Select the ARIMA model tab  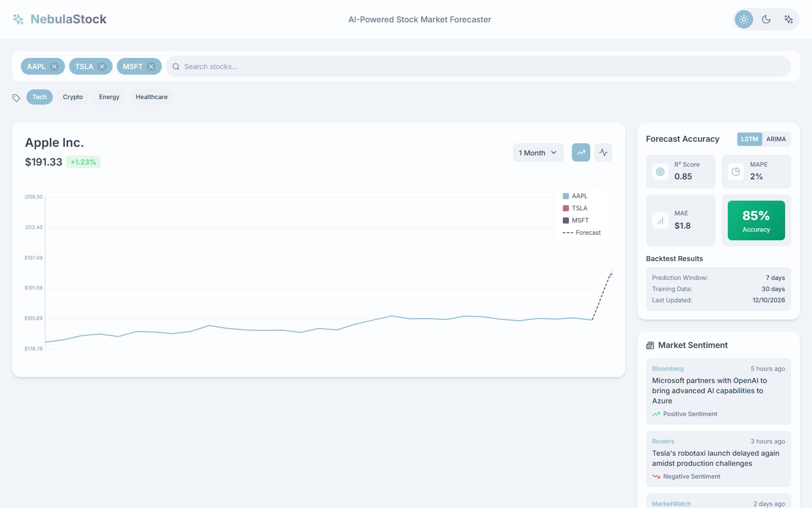point(776,139)
